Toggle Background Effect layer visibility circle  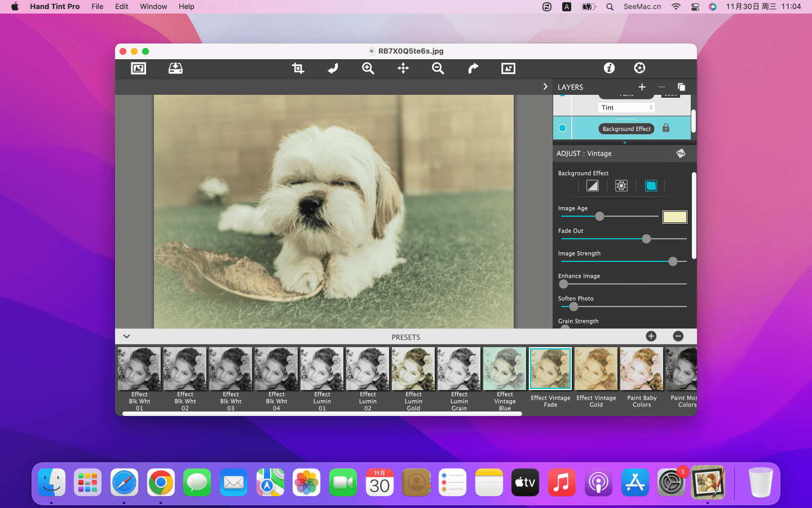coord(562,128)
